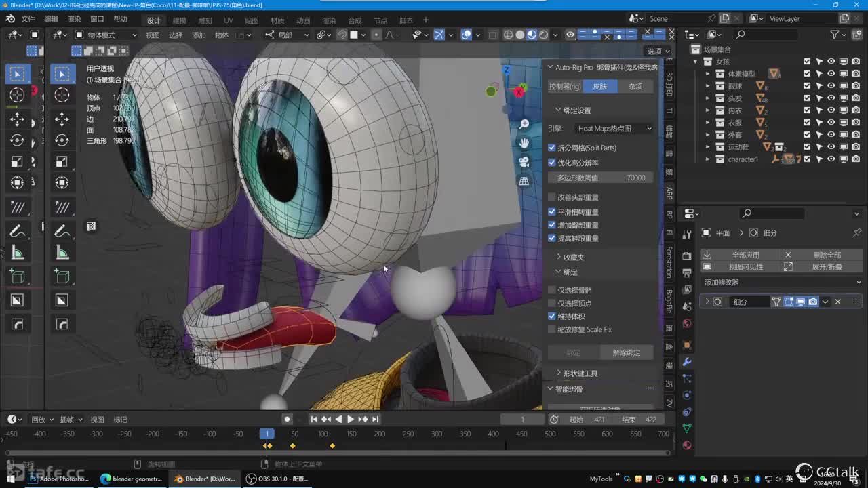Switch to wireframe viewport shading
The image size is (868, 488).
point(508,35)
